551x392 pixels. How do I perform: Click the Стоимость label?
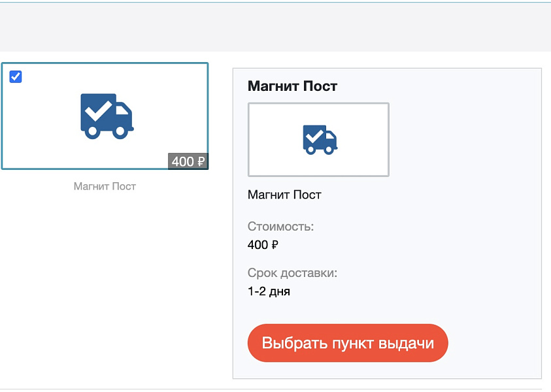point(280,227)
